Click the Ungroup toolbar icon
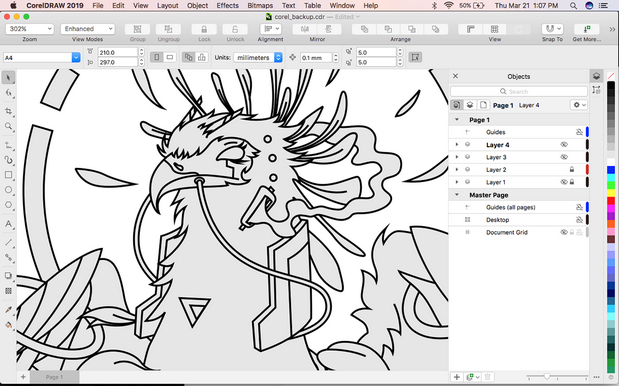Screen dimensions: 619x386 (x=169, y=29)
